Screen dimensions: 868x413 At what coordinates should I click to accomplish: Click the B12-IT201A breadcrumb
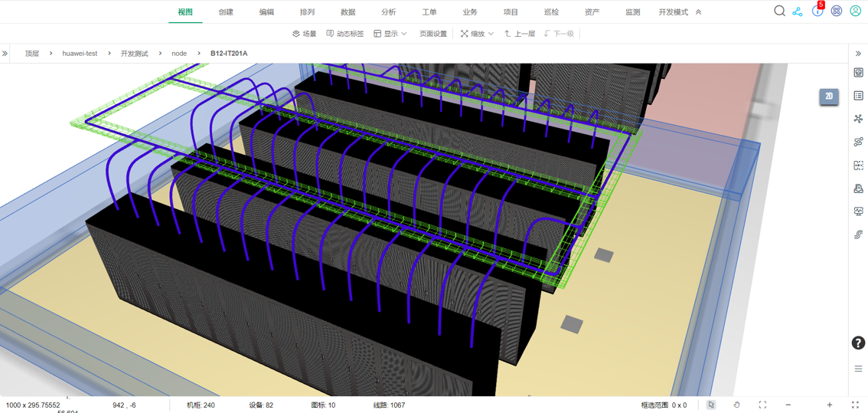click(x=229, y=54)
